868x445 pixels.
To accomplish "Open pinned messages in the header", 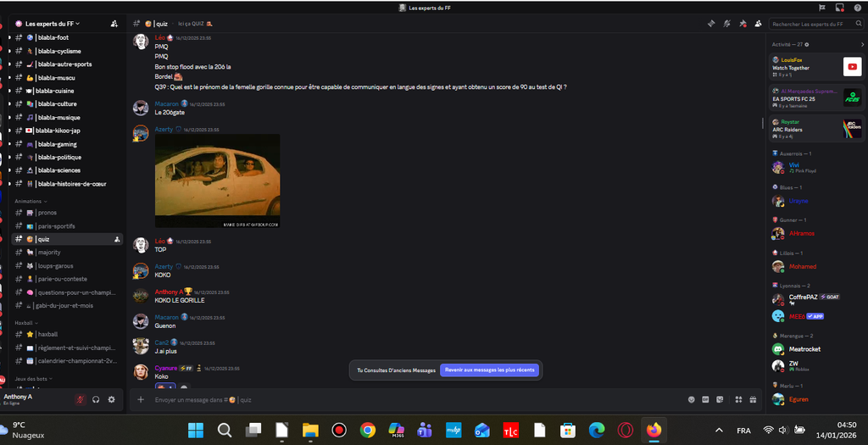I will click(743, 24).
